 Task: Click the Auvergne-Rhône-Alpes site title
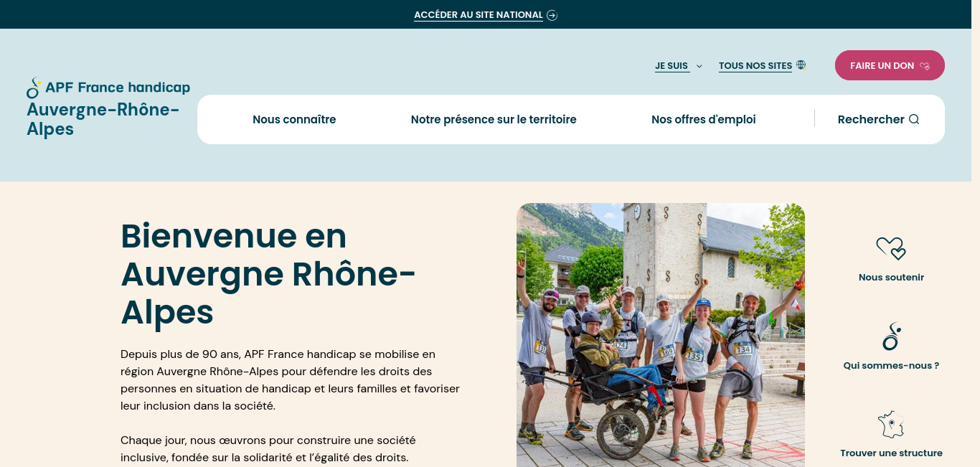pyautogui.click(x=103, y=119)
